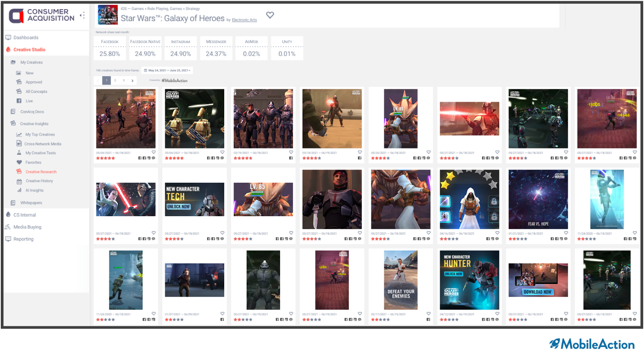Viewport: 644px width, 359px height.
Task: Click Creative Studio flame icon
Action: pos(8,49)
